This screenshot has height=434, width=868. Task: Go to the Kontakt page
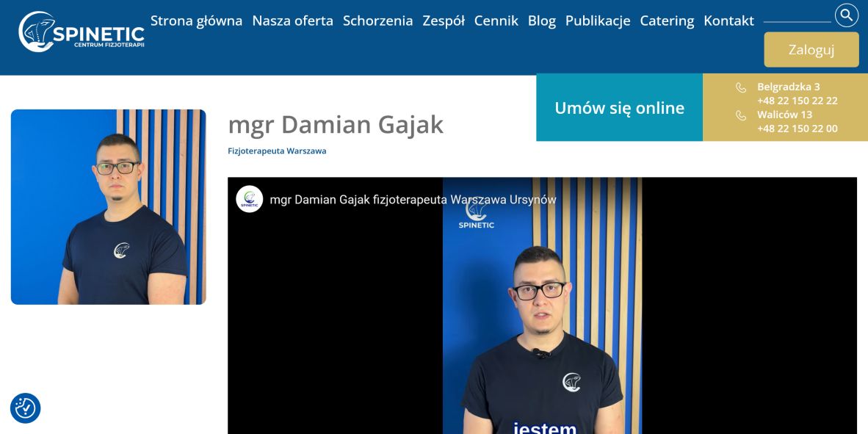pos(729,21)
